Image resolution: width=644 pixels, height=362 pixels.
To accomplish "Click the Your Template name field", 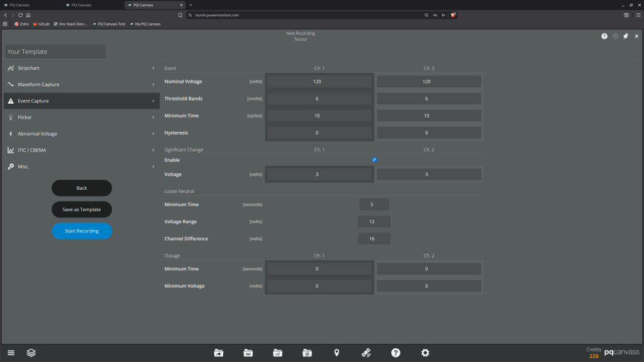I will pyautogui.click(x=55, y=52).
